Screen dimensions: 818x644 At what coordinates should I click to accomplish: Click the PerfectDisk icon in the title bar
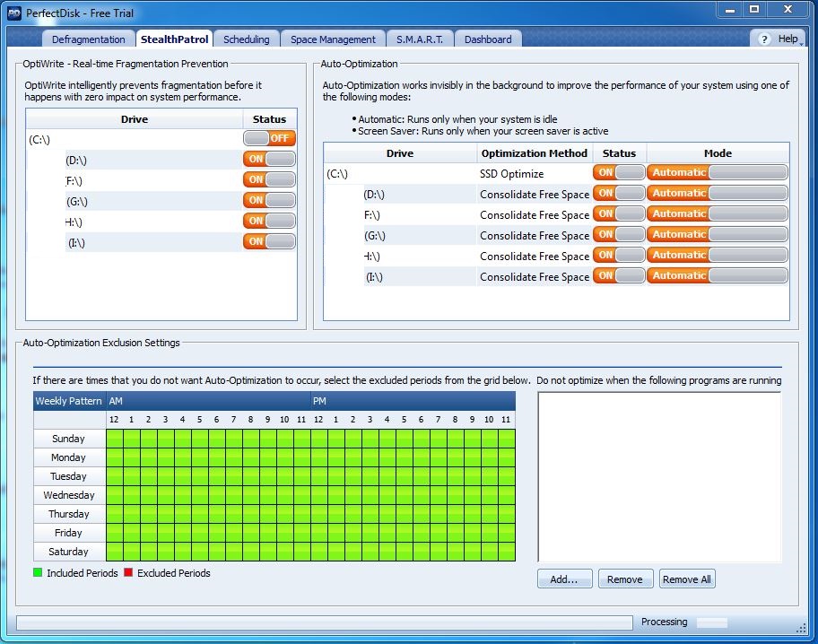pos(13,12)
